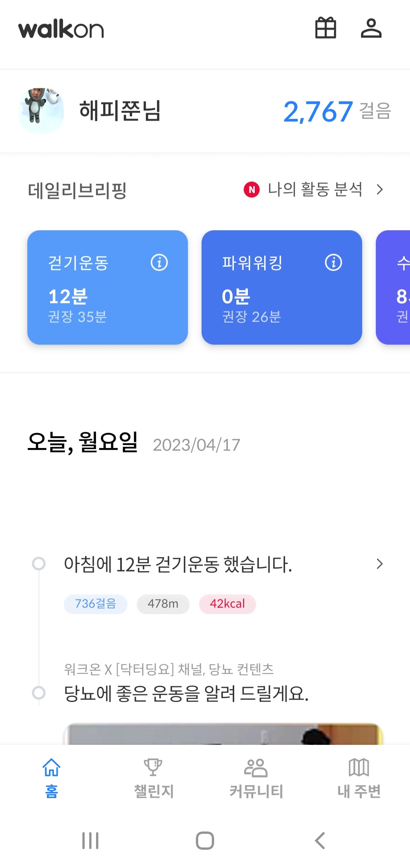Select the 736걸음 steps chip
This screenshot has height=868, width=410.
coord(96,604)
